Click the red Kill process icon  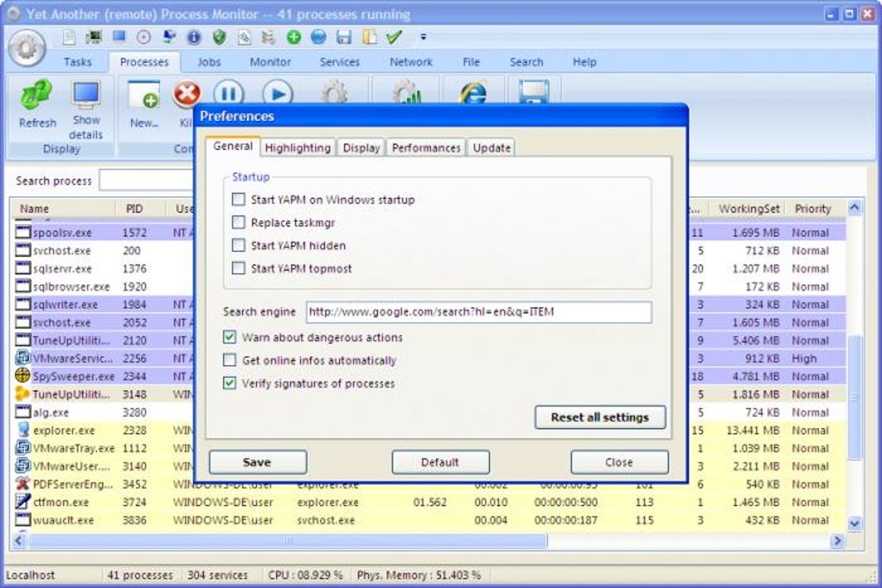tap(186, 94)
